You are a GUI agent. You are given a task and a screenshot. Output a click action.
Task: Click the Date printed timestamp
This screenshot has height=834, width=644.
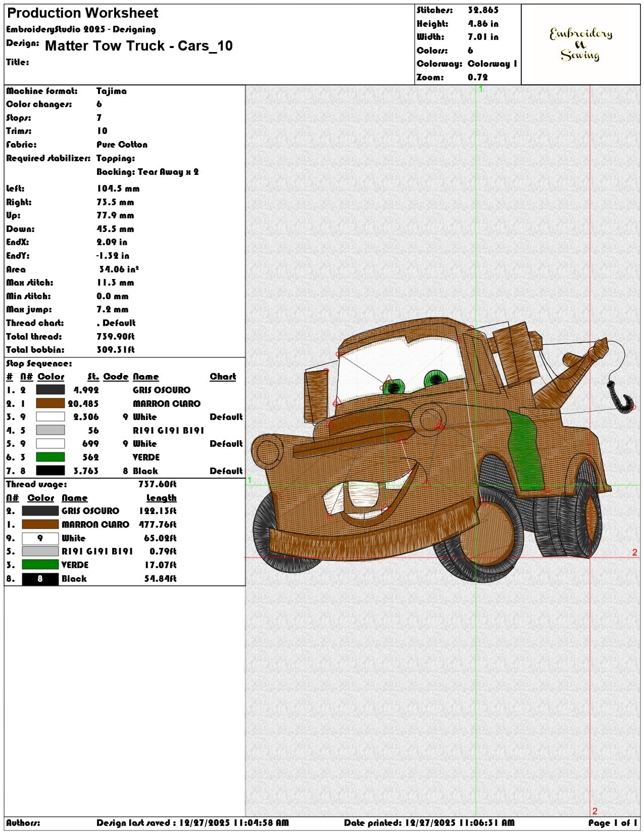click(429, 823)
